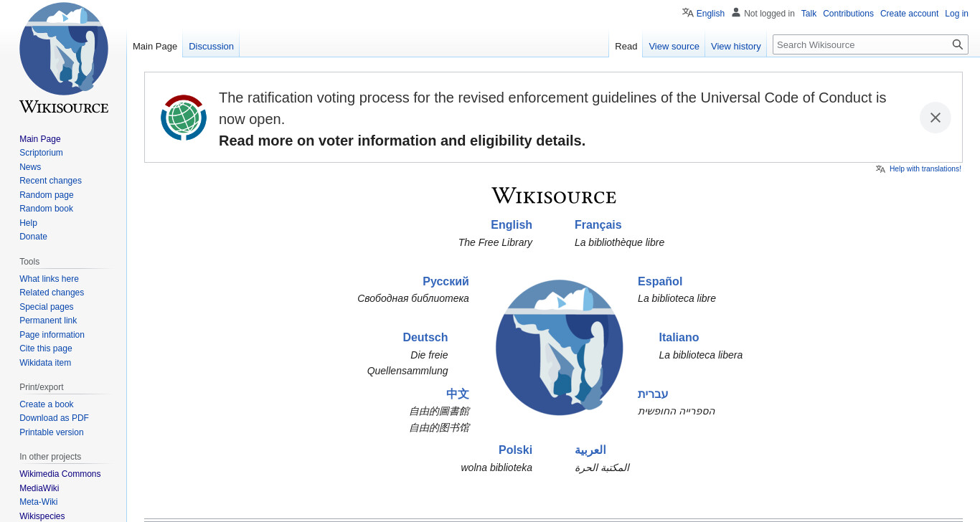Click Download as PDF link
The width and height of the screenshot is (980, 522).
click(x=54, y=418)
